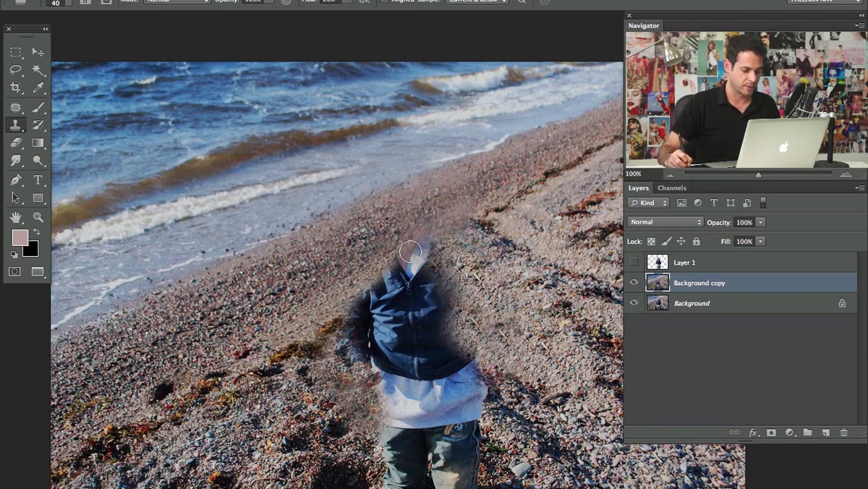Open the Navigator panel options menu
This screenshot has height=489, width=868.
click(x=859, y=25)
